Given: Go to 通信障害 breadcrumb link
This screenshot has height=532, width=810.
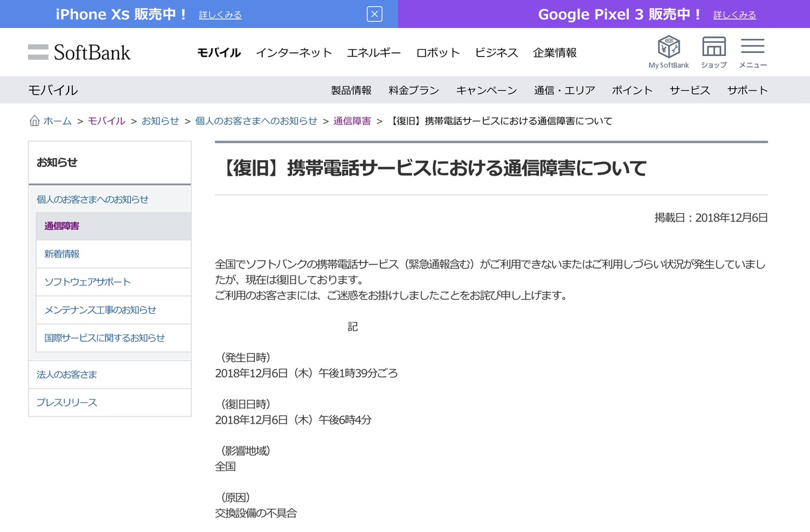Looking at the screenshot, I should pyautogui.click(x=352, y=121).
